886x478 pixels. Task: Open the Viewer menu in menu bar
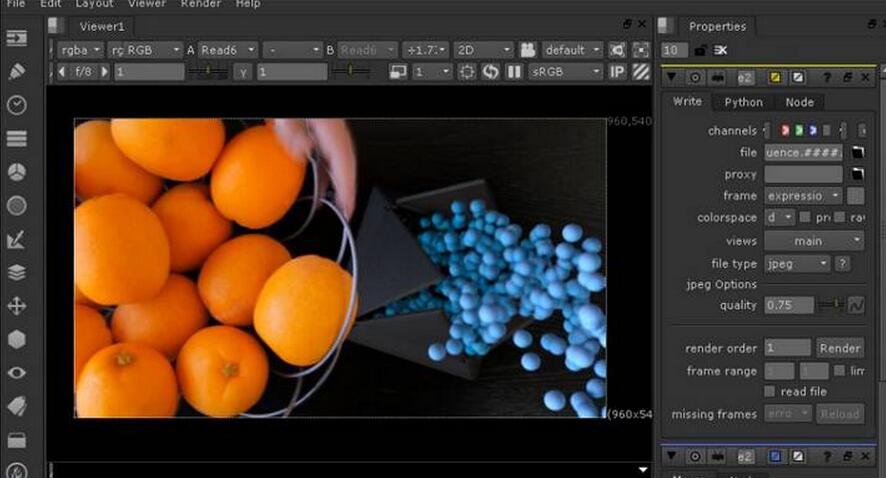tap(146, 4)
